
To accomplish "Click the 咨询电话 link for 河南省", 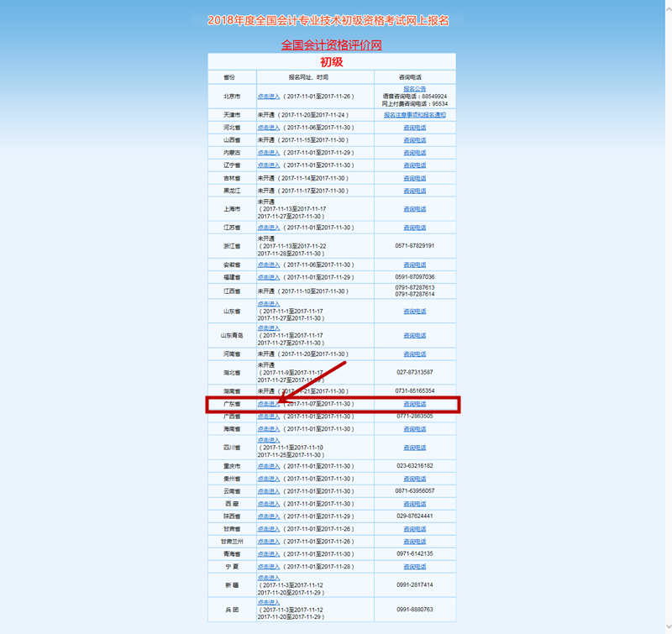I will click(414, 354).
